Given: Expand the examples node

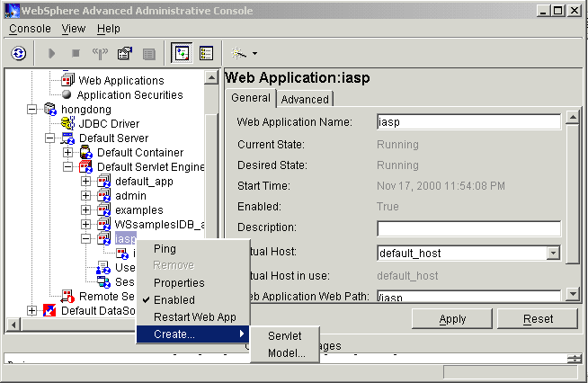Looking at the screenshot, I should pos(86,209).
